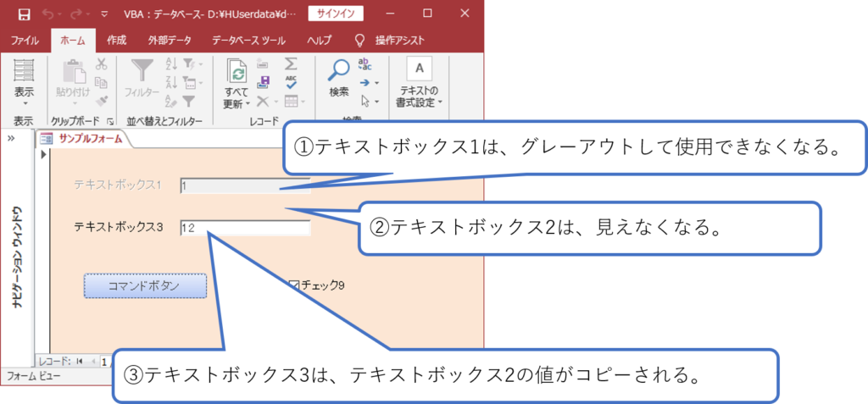Switch to the ホーム ribbon tab
Viewport: 868px width, 404px height.
coord(73,40)
